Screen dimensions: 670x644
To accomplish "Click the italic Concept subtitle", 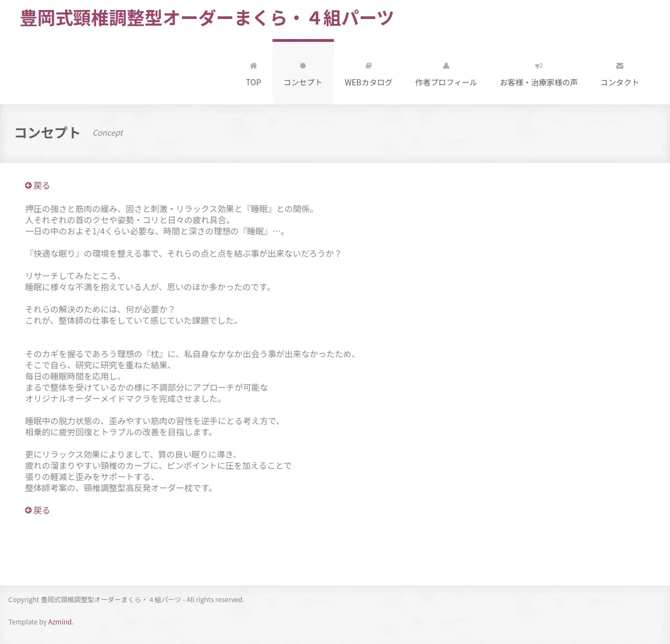I will tap(108, 133).
